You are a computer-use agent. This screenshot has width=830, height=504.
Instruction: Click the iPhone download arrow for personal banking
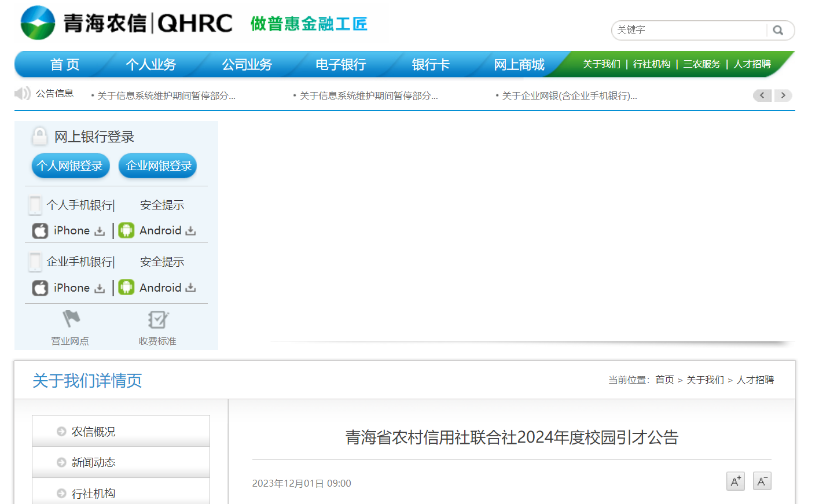[x=100, y=231]
